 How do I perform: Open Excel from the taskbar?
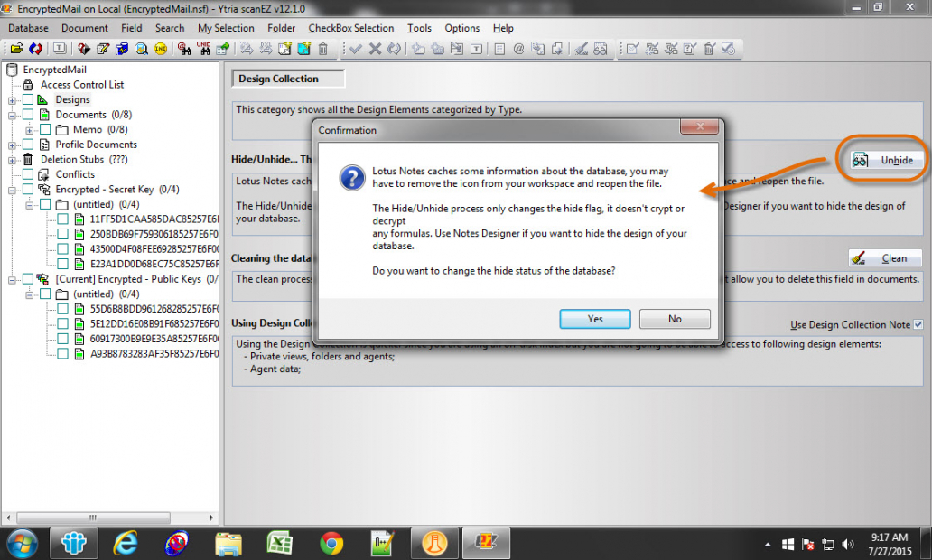point(279,543)
